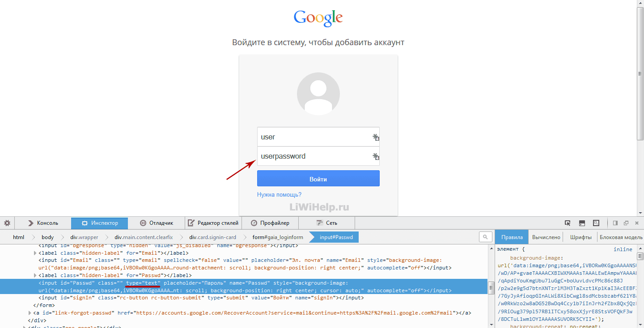Expand the link-forgot-passwd anchor node
The height and width of the screenshot is (328, 644).
(x=30, y=313)
